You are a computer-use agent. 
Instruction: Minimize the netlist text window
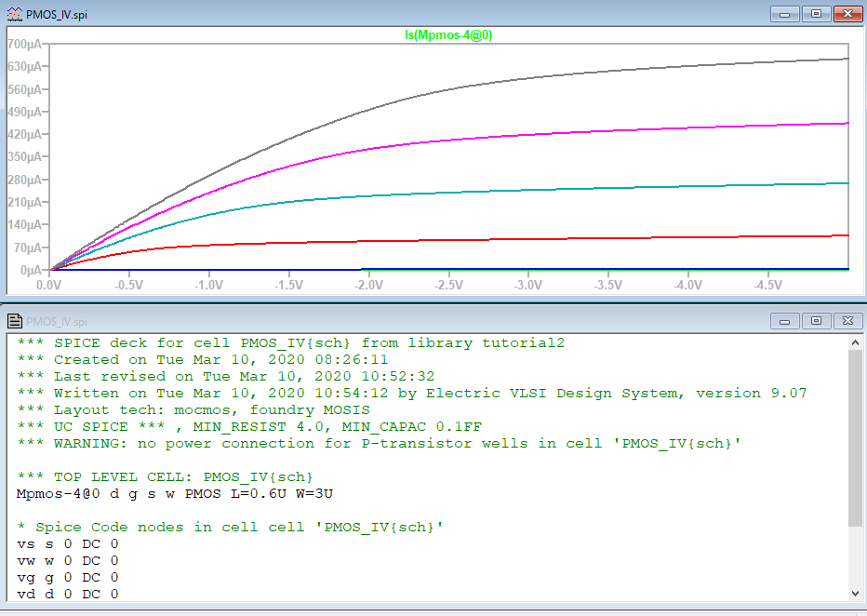click(786, 320)
